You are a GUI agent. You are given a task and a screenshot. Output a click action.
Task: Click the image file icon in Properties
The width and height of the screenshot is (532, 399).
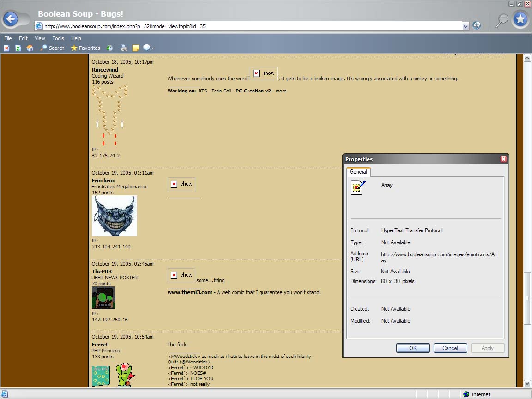click(x=358, y=187)
